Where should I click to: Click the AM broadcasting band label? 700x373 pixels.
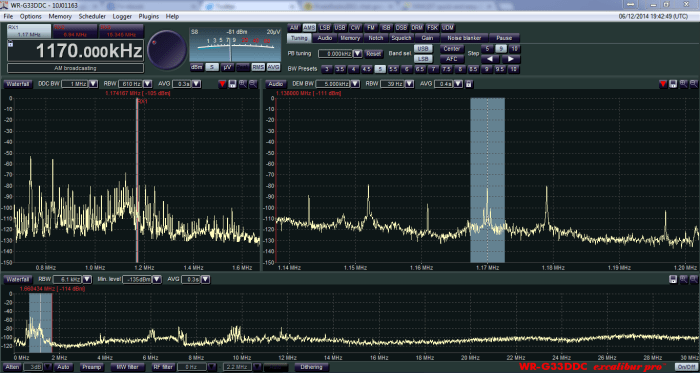point(75,68)
